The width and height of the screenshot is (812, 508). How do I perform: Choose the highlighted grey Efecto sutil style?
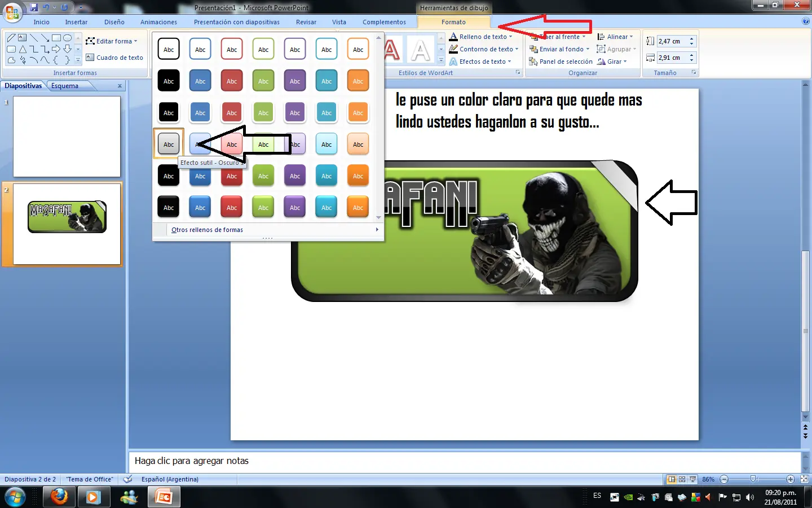[169, 144]
